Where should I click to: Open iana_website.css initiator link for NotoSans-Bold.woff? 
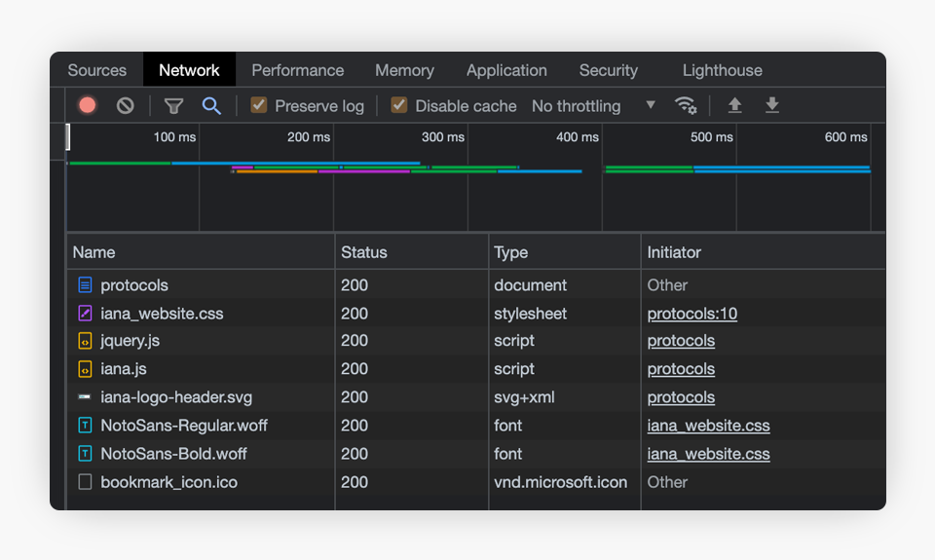(x=708, y=454)
